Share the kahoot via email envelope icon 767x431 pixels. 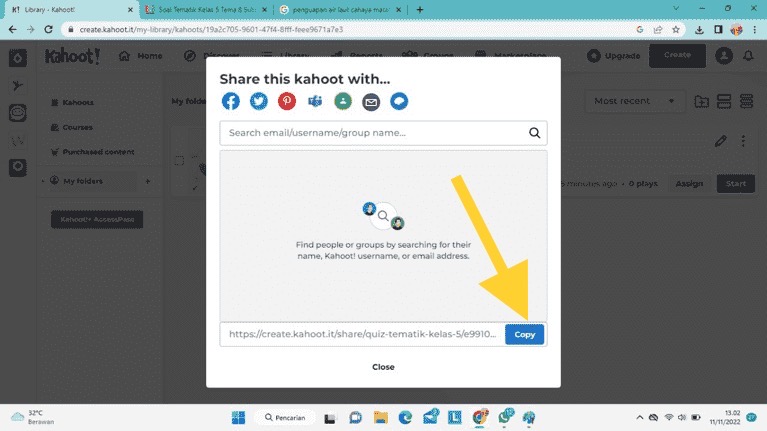pos(371,102)
